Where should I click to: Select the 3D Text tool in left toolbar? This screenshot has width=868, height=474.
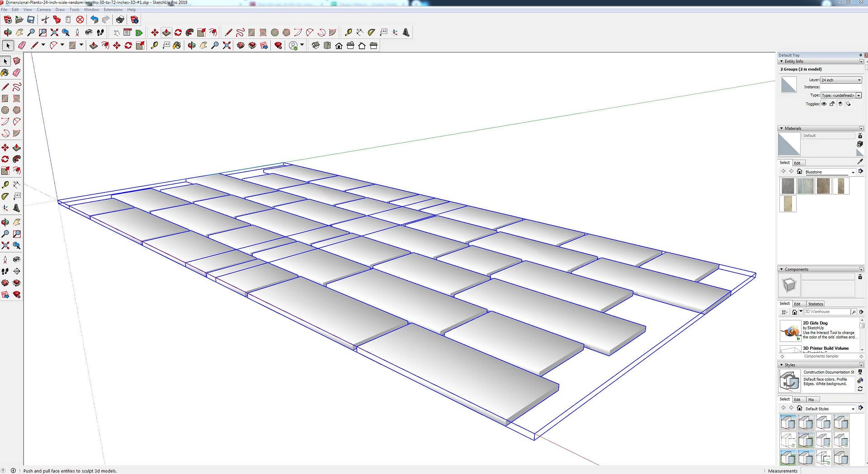(x=17, y=208)
